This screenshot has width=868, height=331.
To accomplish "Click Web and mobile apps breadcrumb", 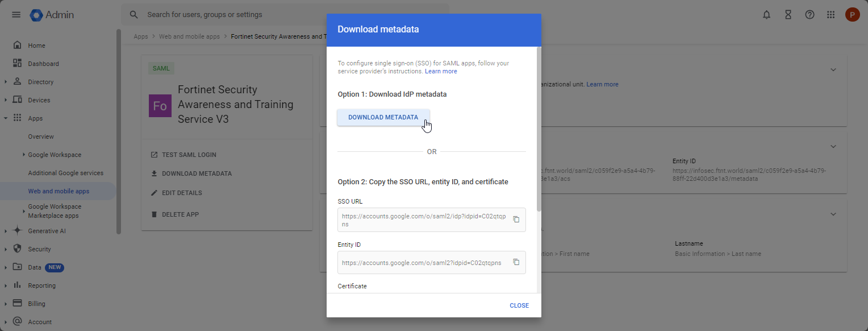I will [189, 36].
